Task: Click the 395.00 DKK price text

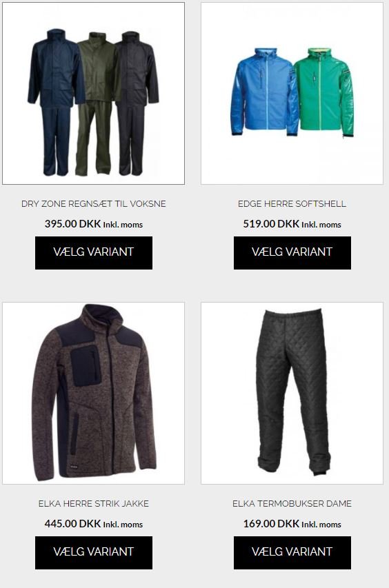Action: point(73,224)
